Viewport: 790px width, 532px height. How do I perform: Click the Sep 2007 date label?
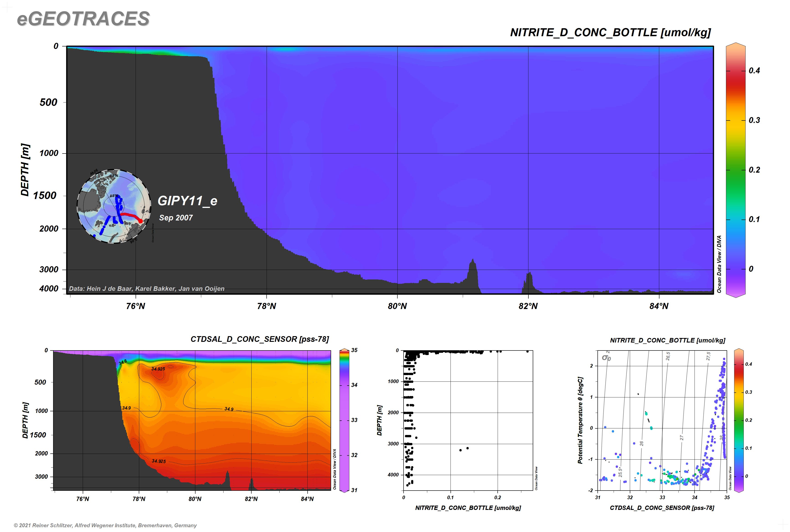176,218
